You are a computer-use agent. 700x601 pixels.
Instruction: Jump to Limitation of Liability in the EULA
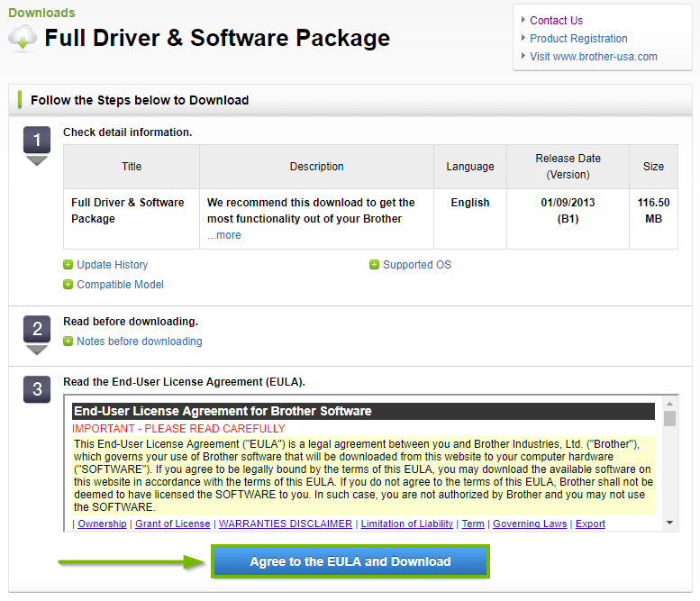[x=406, y=524]
